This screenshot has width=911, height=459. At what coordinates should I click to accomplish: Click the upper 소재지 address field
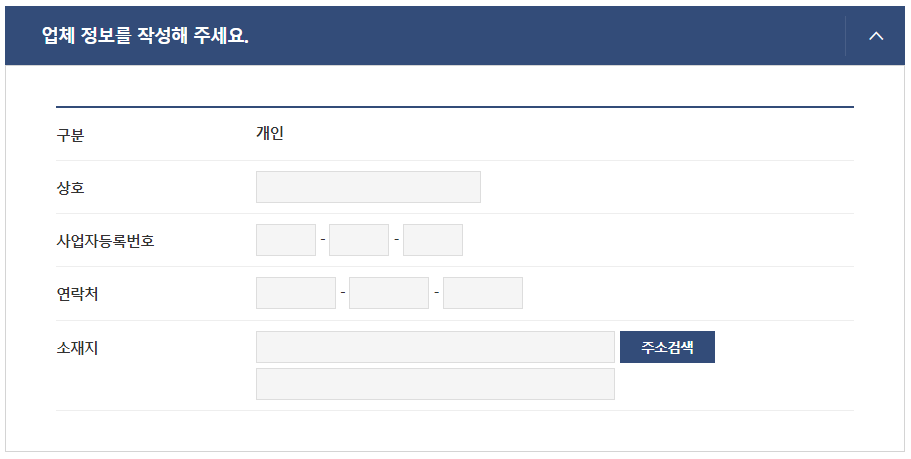(x=435, y=347)
